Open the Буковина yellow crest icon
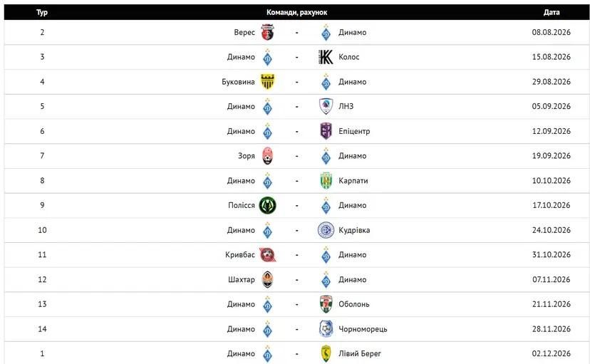Image resolution: width=590 pixels, height=364 pixels. 267,82
